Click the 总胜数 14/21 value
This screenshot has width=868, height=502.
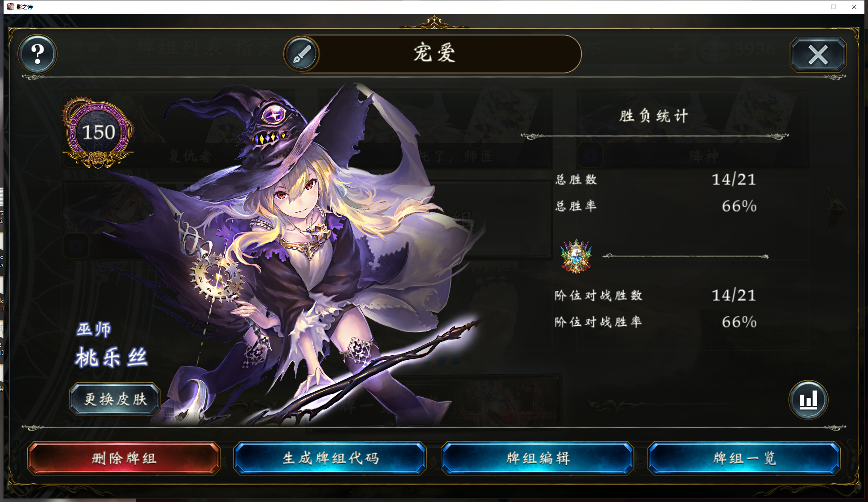tap(734, 180)
